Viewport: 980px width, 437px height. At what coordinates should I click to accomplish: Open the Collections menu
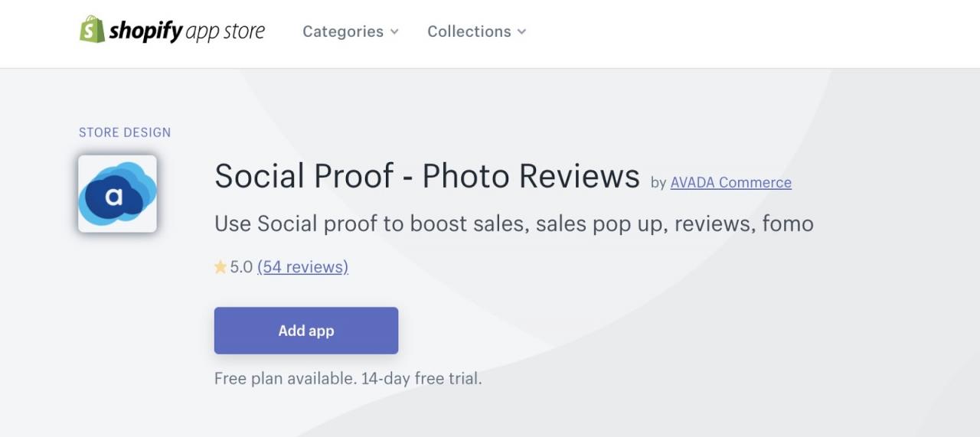point(469,31)
